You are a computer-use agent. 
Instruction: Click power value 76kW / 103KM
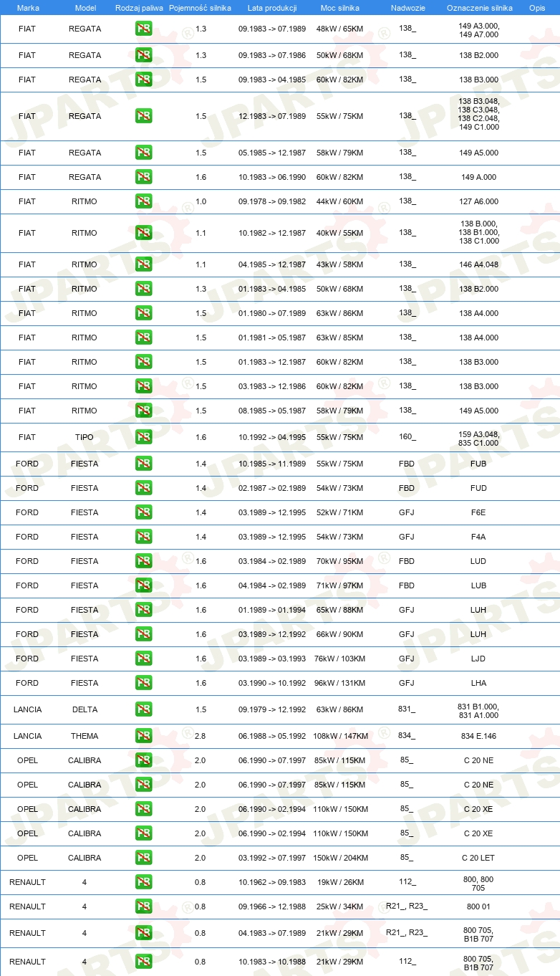click(x=340, y=659)
